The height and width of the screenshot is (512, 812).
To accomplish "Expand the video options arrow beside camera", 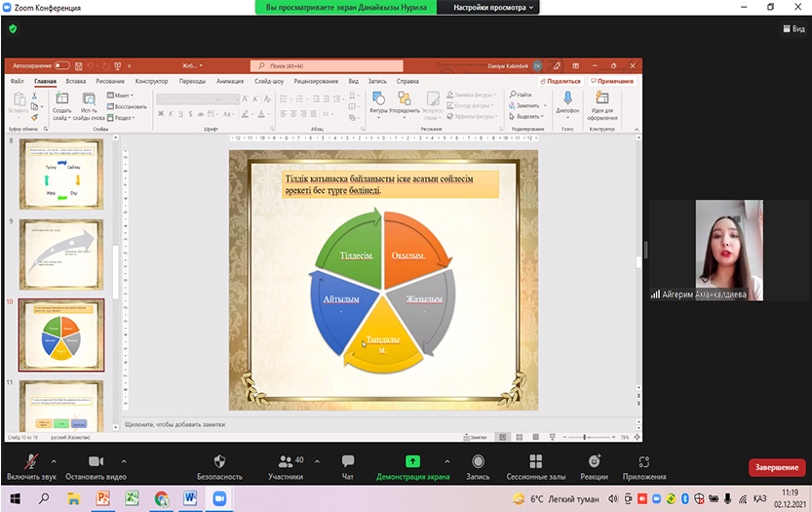I will pos(124,461).
